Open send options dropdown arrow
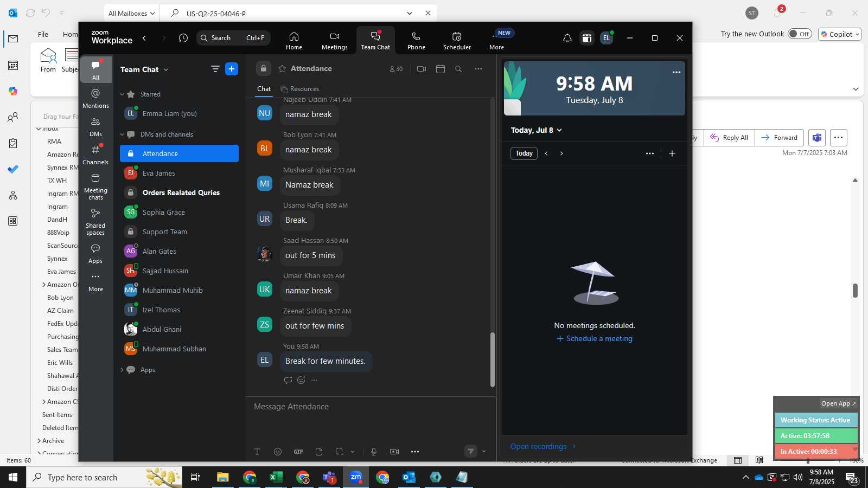868x488 pixels. point(484,452)
